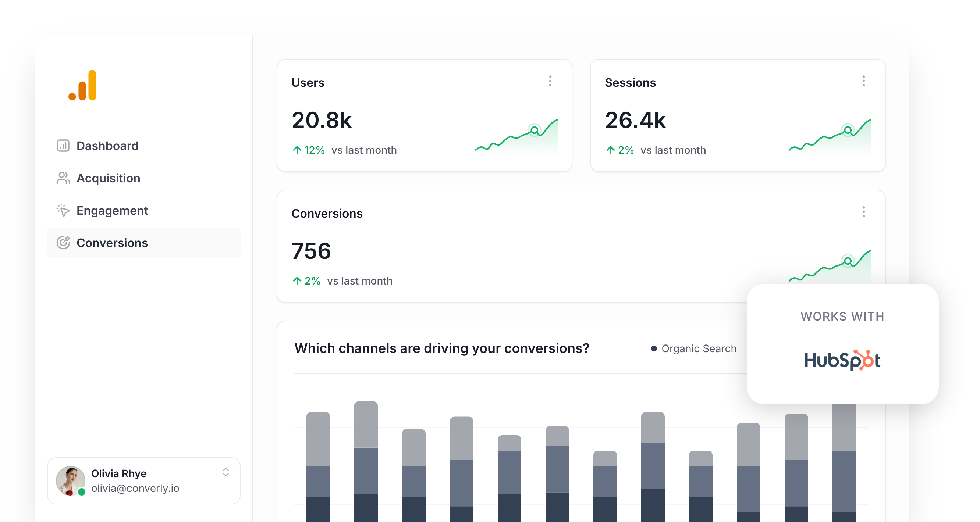This screenshot has width=980, height=522.
Task: Click the Acquisition people icon
Action: (63, 178)
